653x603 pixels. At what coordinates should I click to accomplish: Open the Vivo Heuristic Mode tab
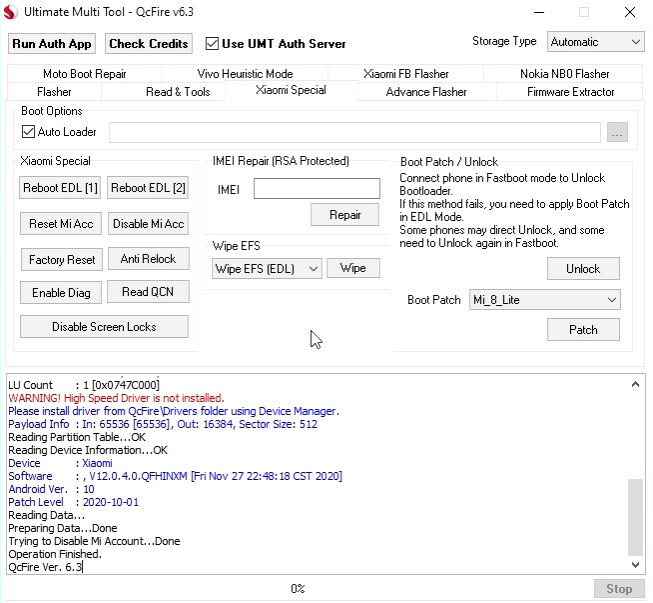coord(245,74)
